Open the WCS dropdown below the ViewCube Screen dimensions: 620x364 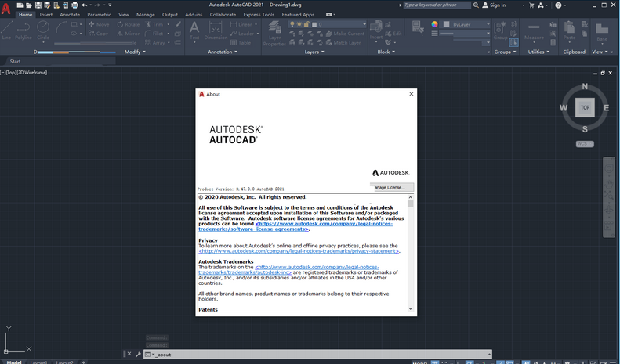(585, 144)
